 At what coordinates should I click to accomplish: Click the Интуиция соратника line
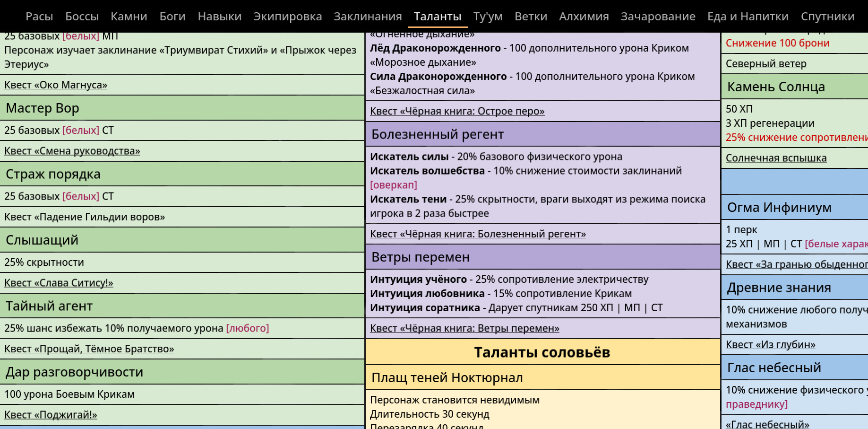pos(516,308)
